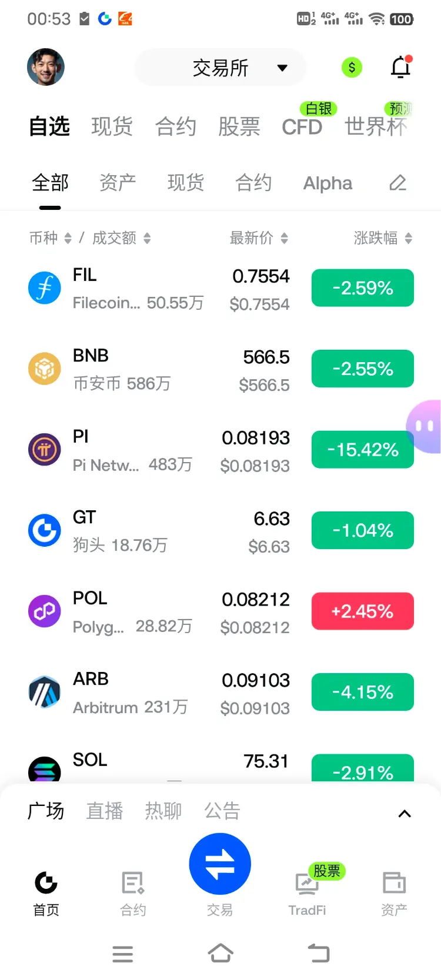Open the TradFi navigation icon
The height and width of the screenshot is (980, 441).
(307, 883)
